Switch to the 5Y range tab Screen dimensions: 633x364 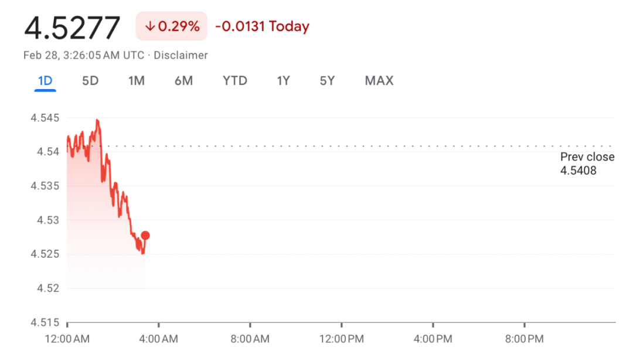coord(327,81)
